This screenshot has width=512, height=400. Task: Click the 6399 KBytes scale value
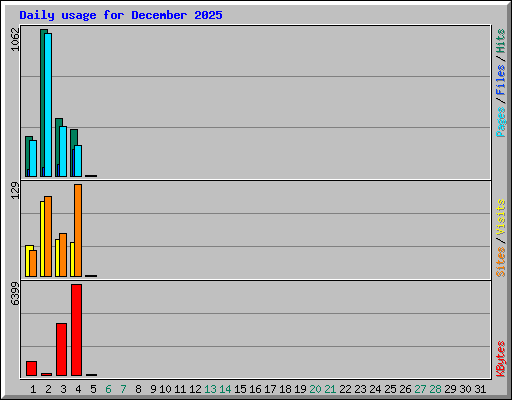[x=15, y=293]
